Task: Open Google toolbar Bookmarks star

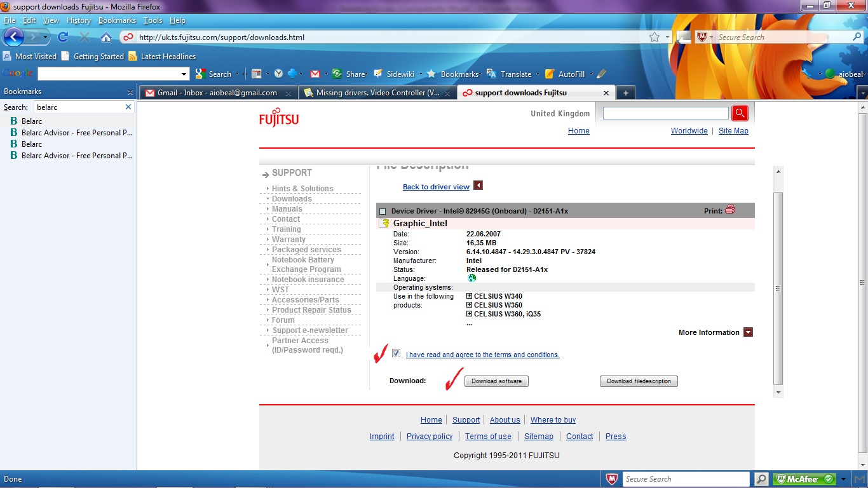Action: (x=452, y=74)
